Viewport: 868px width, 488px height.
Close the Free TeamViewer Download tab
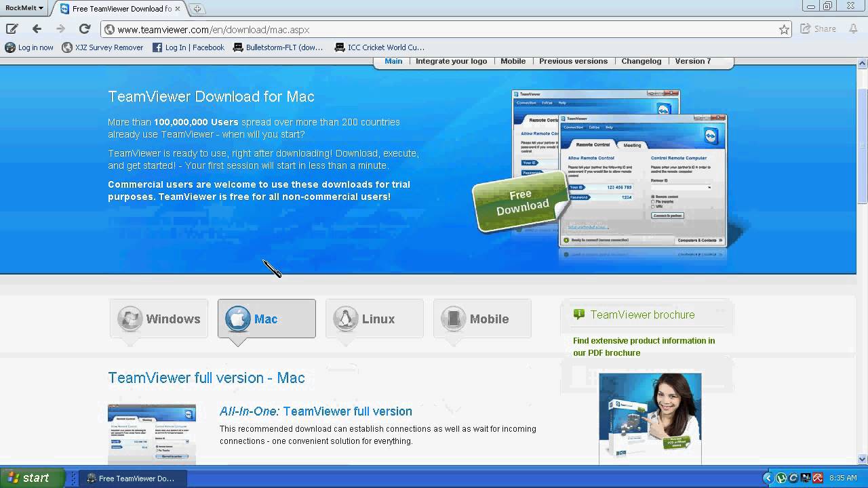(178, 9)
